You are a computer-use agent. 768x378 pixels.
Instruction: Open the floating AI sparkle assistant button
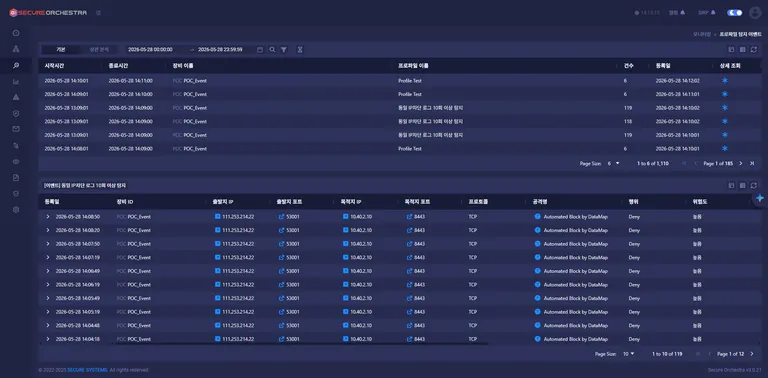760,198
